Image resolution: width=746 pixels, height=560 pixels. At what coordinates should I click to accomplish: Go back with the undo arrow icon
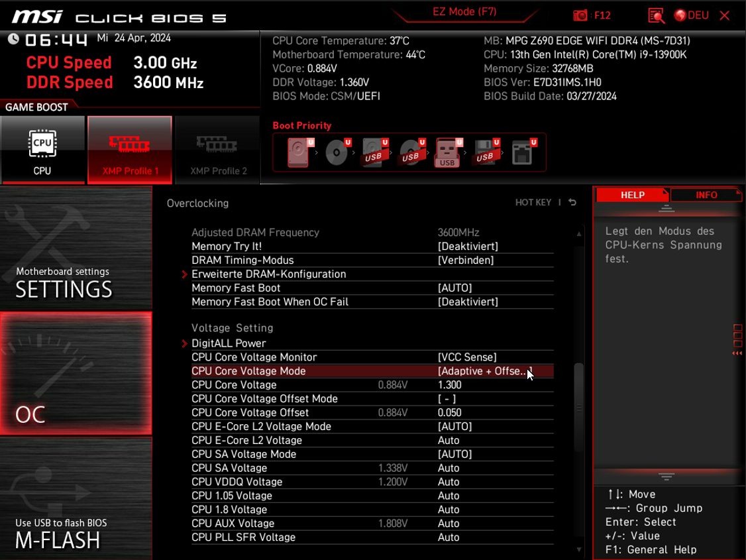572,203
